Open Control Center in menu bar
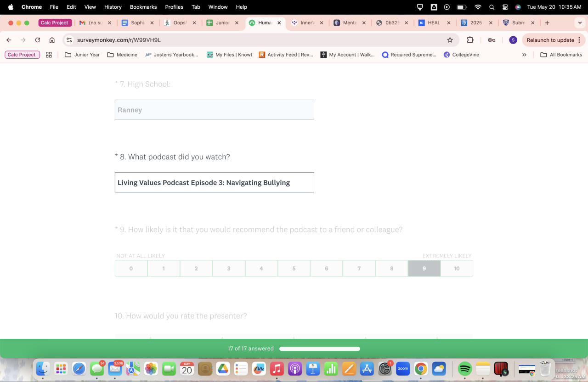The width and height of the screenshot is (588, 382). point(505,7)
